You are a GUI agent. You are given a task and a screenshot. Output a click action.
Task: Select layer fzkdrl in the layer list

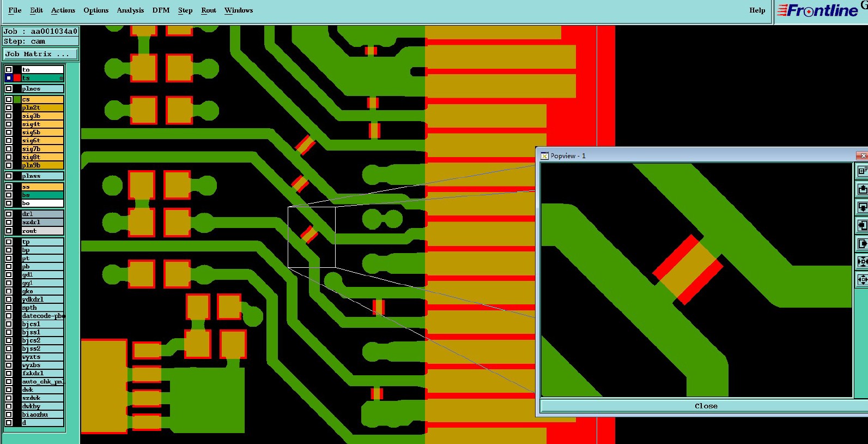tap(43, 373)
